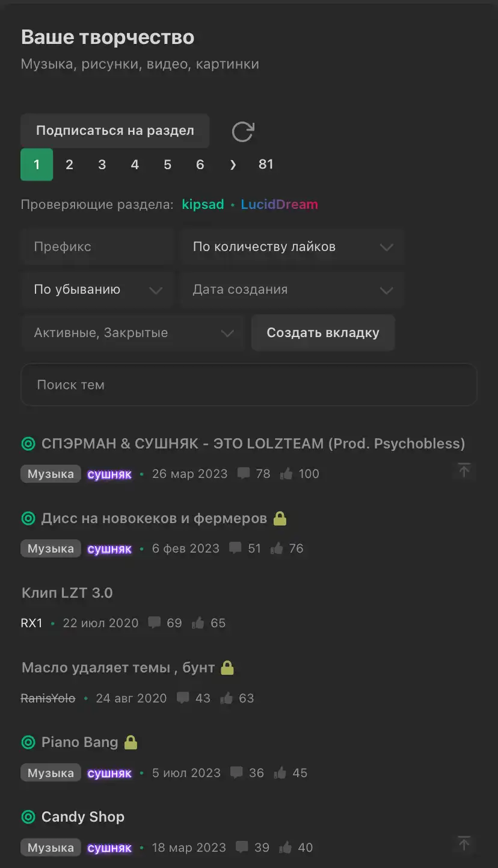Click the Префикс filter field
498x868 pixels.
pyautogui.click(x=97, y=247)
